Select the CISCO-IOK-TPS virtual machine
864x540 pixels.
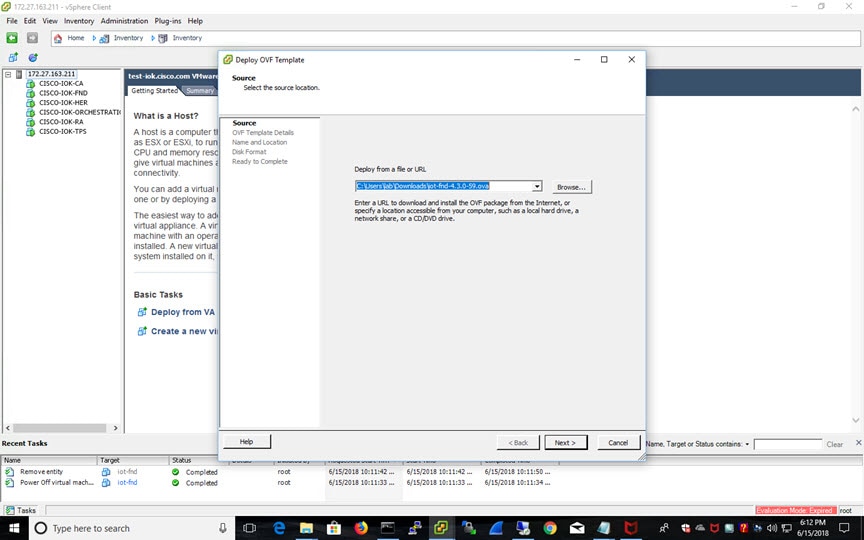pyautogui.click(x=63, y=132)
